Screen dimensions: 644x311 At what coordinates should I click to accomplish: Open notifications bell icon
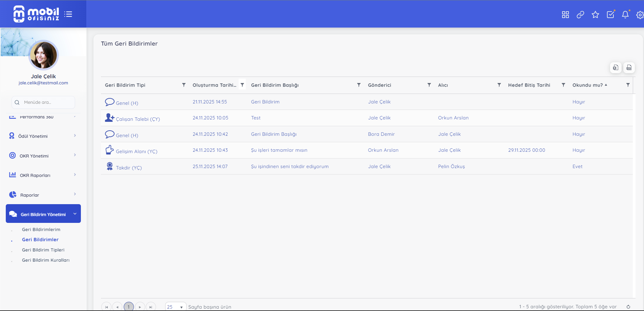pyautogui.click(x=625, y=15)
